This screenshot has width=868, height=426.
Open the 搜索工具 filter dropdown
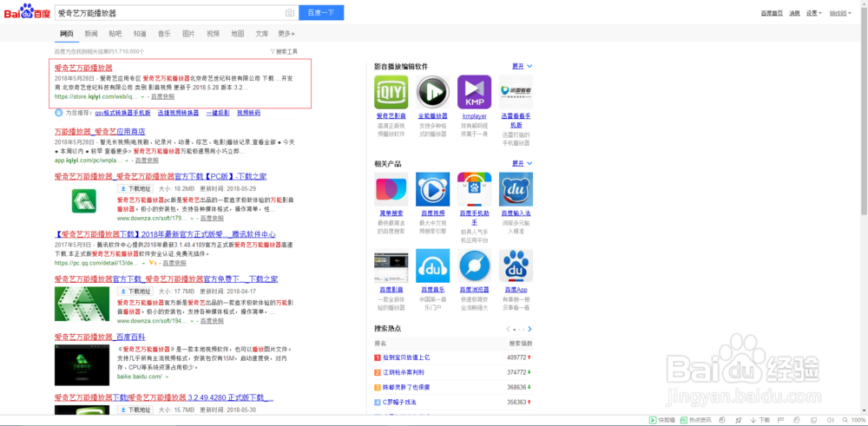coord(284,51)
